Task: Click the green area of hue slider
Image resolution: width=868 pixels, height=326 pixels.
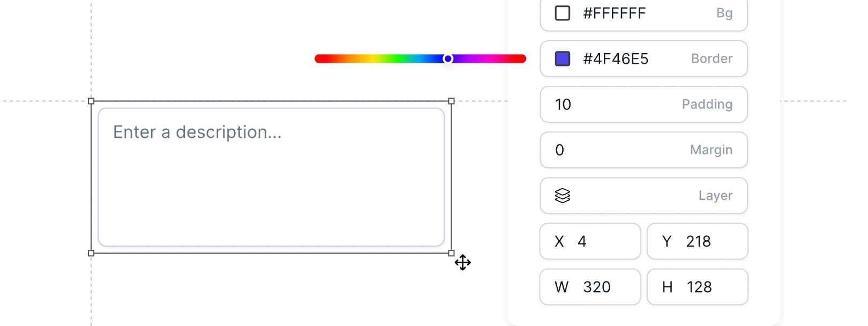Action: click(x=385, y=58)
